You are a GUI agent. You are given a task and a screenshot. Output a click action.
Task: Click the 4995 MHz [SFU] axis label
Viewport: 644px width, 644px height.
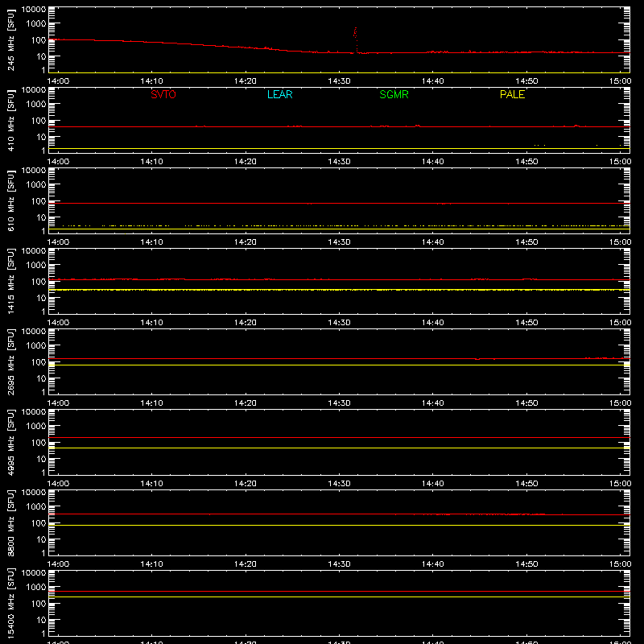click(10, 442)
